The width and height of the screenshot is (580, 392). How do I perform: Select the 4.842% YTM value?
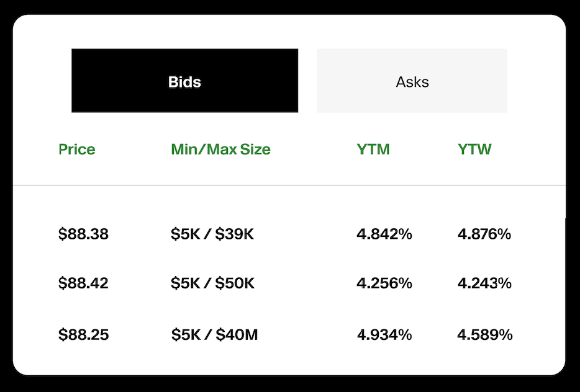384,234
